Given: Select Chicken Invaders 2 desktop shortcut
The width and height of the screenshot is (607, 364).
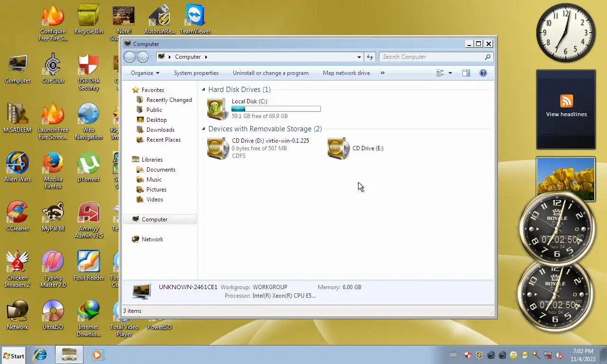Looking at the screenshot, I should pyautogui.click(x=18, y=269).
